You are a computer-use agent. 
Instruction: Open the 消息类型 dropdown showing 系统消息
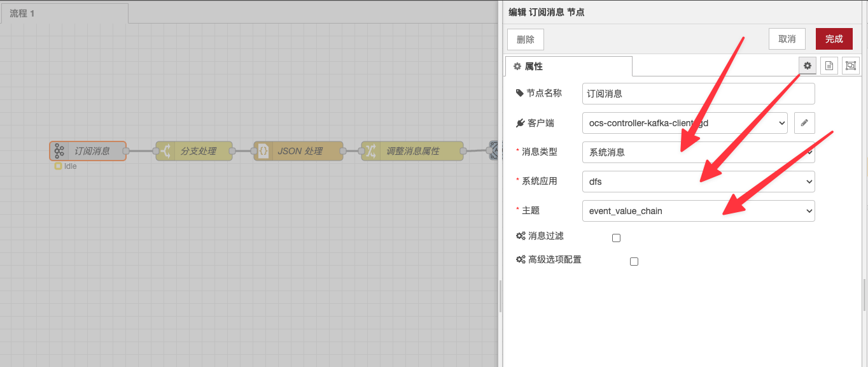pos(698,152)
